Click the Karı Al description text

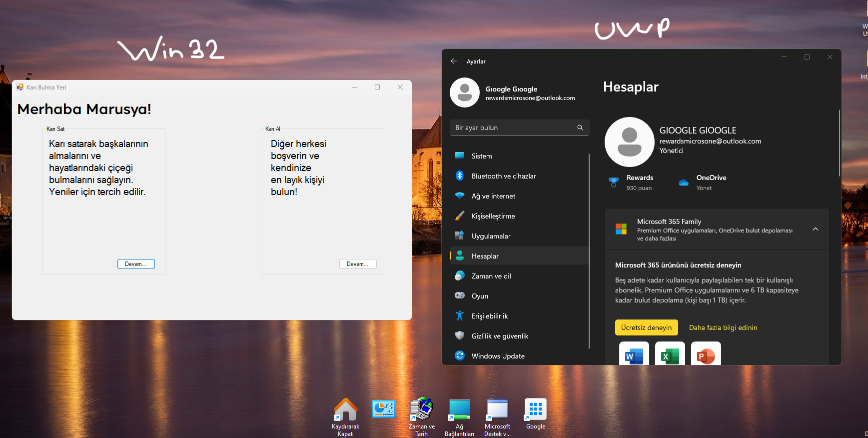298,167
